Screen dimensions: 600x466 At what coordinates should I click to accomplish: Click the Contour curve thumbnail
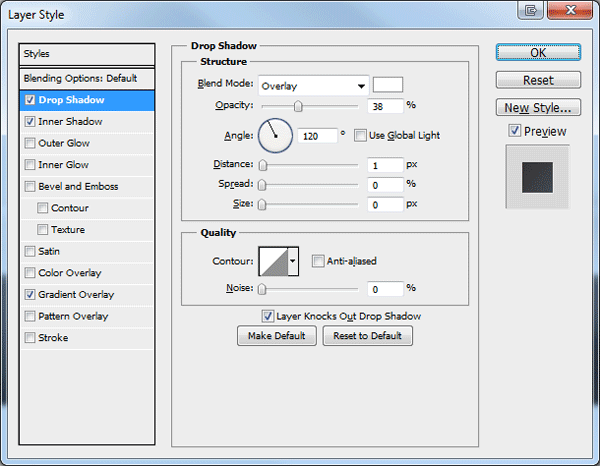(x=274, y=261)
